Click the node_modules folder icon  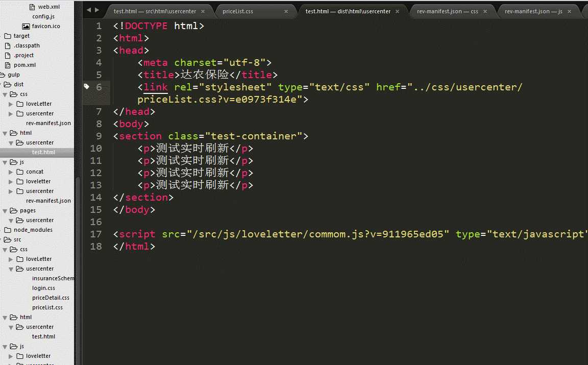coord(8,230)
